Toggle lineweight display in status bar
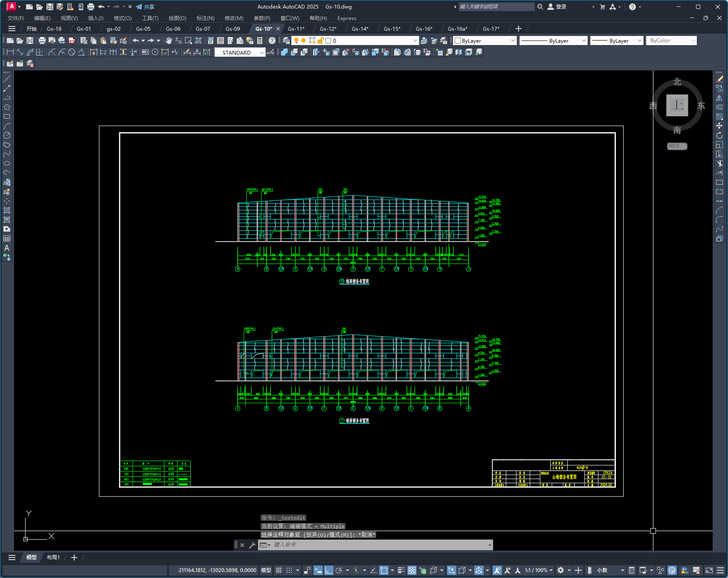728x578 pixels. click(401, 570)
